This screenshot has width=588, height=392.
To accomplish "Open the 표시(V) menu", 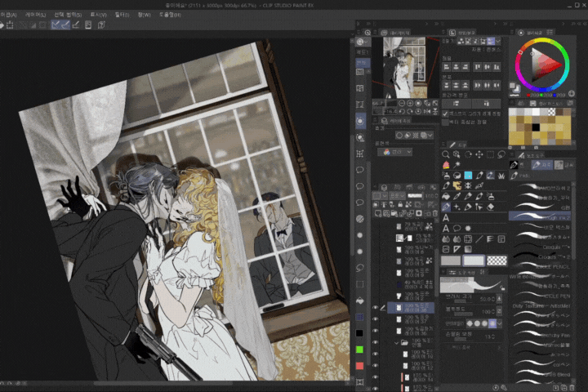I will [x=98, y=15].
